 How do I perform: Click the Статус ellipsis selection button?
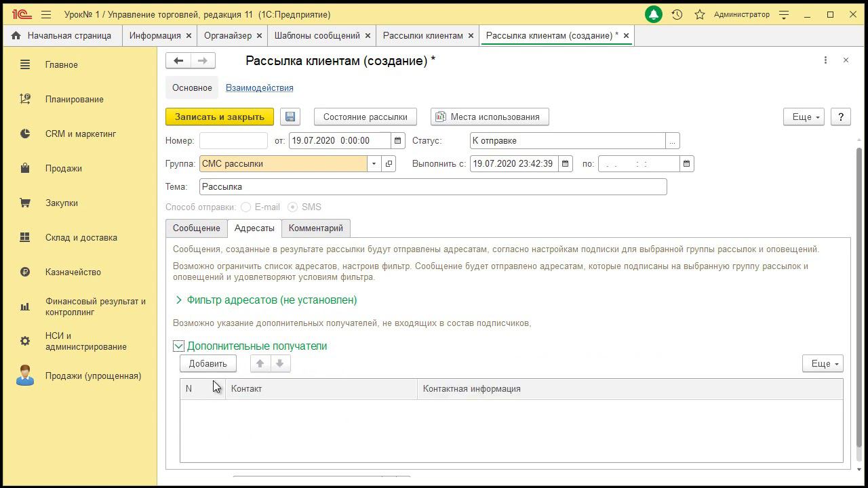(673, 141)
